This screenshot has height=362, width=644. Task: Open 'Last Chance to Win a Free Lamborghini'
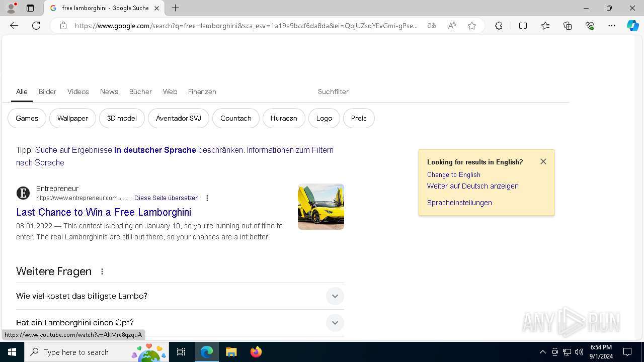(104, 212)
